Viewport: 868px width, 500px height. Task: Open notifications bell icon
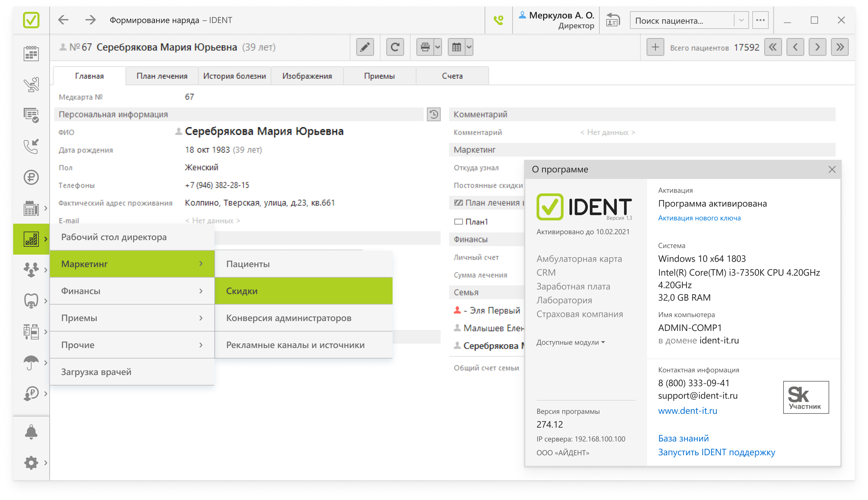[31, 432]
